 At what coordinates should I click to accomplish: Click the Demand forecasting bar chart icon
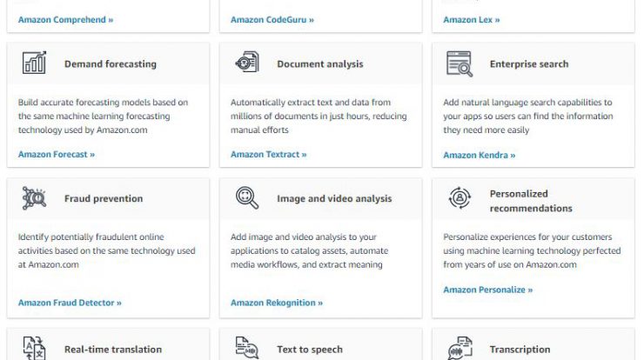[x=34, y=63]
